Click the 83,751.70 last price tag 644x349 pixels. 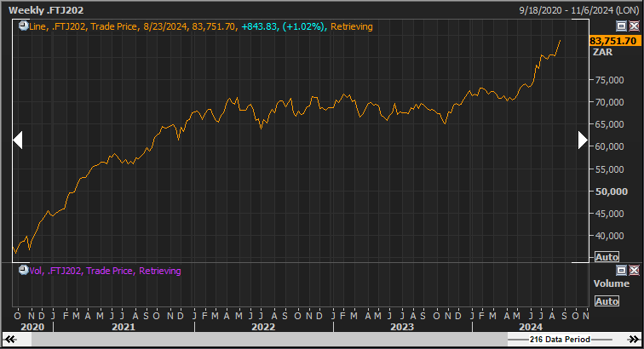[615, 41]
